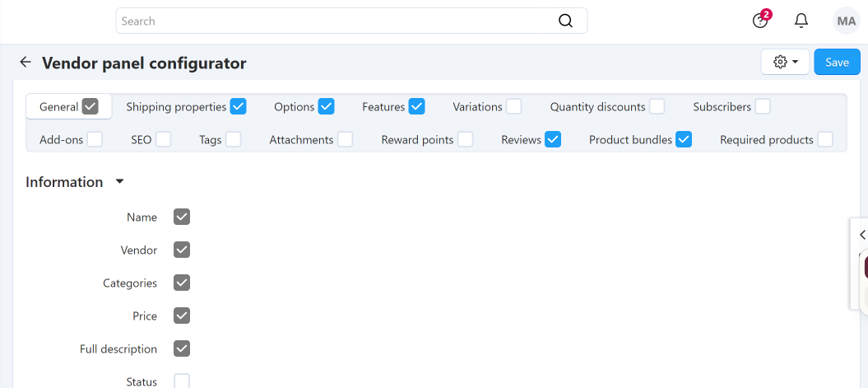
Task: Open the gear settings dropdown
Action: [785, 62]
